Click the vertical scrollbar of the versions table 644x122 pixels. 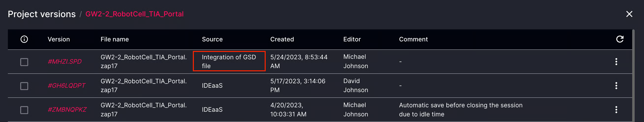click(x=633, y=75)
